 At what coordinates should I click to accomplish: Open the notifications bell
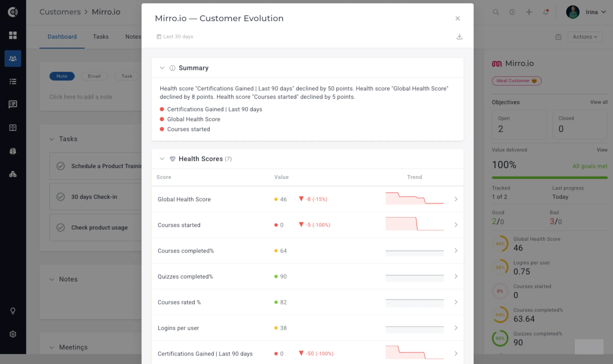coord(545,12)
